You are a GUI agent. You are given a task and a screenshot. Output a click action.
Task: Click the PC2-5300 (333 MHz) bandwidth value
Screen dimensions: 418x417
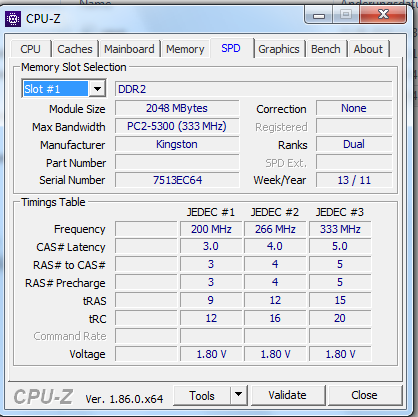(177, 126)
